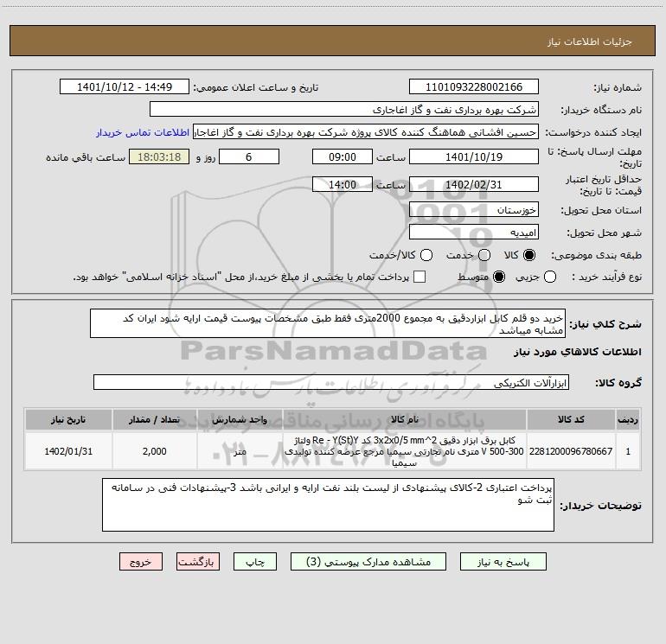Click the delivery city field 'امیدیه'

(474, 232)
